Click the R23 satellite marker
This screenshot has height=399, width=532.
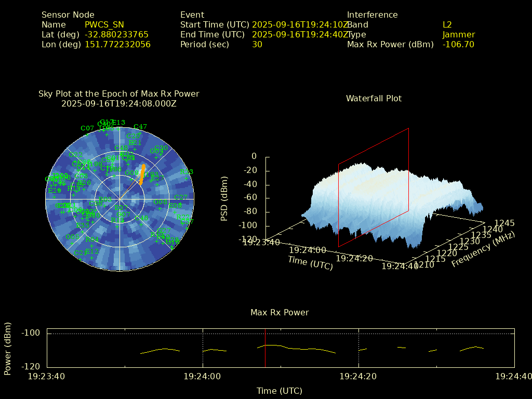click(x=186, y=172)
